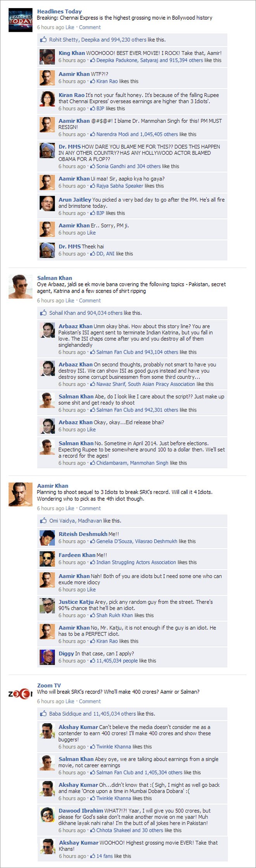Viewport: 256px width, 868px height.
Task: Click Salman Khan's post profile picture
Action: pyautogui.click(x=21, y=286)
